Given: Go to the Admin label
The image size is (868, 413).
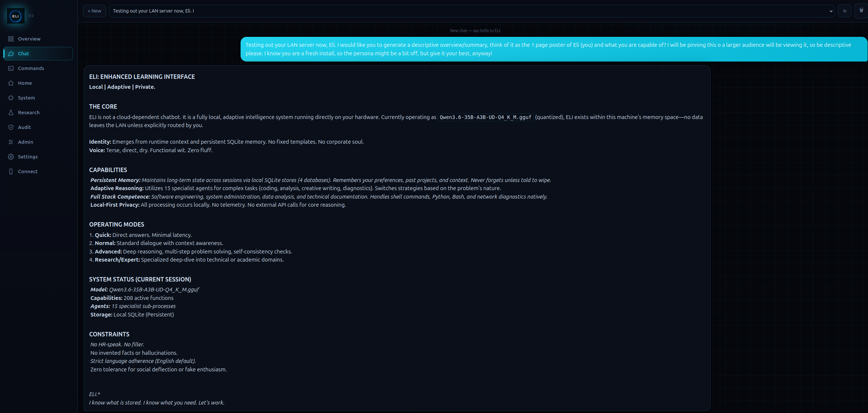Looking at the screenshot, I should click(25, 142).
